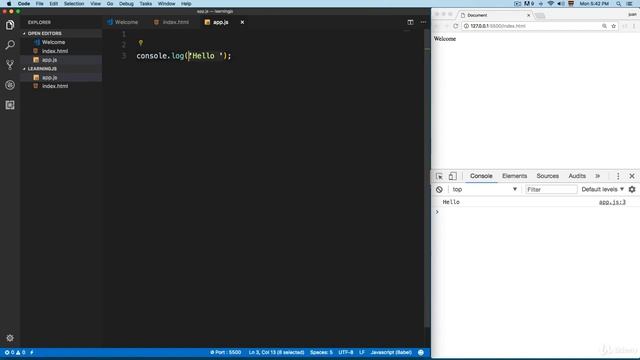This screenshot has height=360, width=640.
Task: Open the Sources tab in DevTools
Action: click(x=547, y=176)
